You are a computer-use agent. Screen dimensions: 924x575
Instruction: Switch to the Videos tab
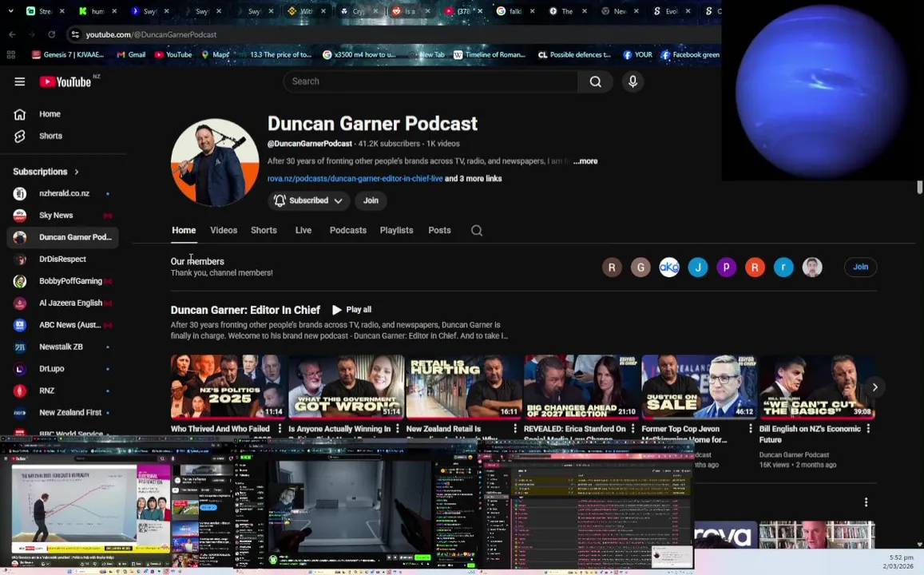pyautogui.click(x=224, y=230)
